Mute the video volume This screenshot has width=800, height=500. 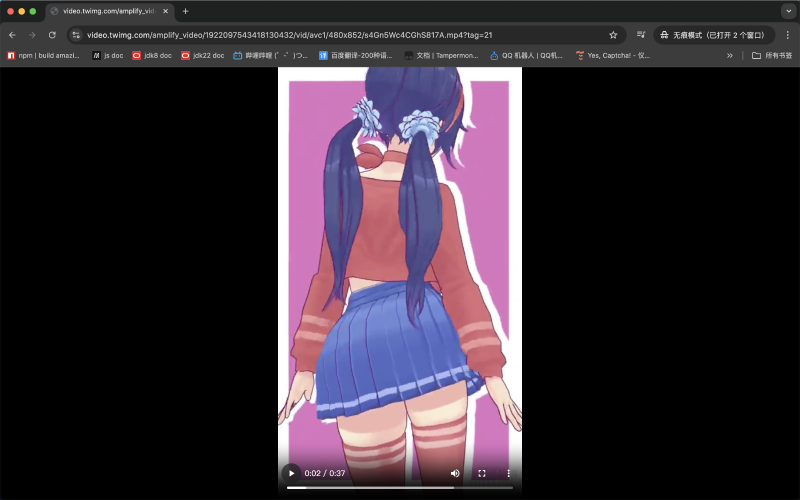(455, 473)
